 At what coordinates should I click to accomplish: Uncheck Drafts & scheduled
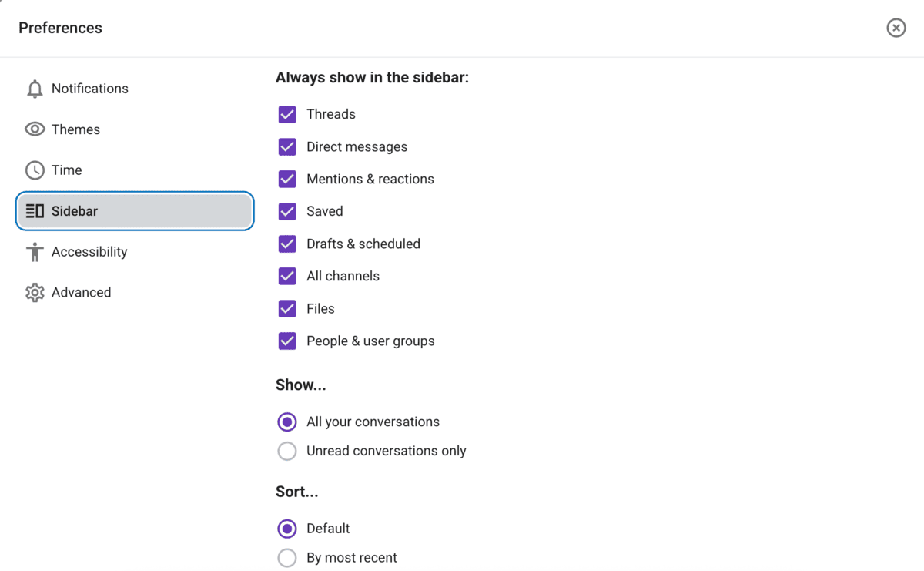(286, 244)
